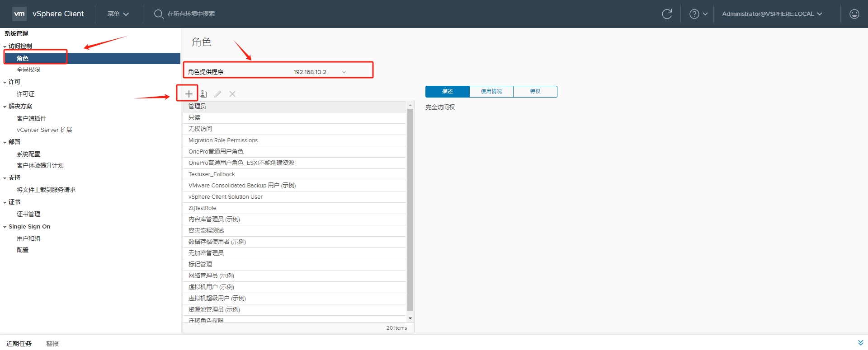The height and width of the screenshot is (350, 868).
Task: Open 系统配置 in the sidebar
Action: 28,154
